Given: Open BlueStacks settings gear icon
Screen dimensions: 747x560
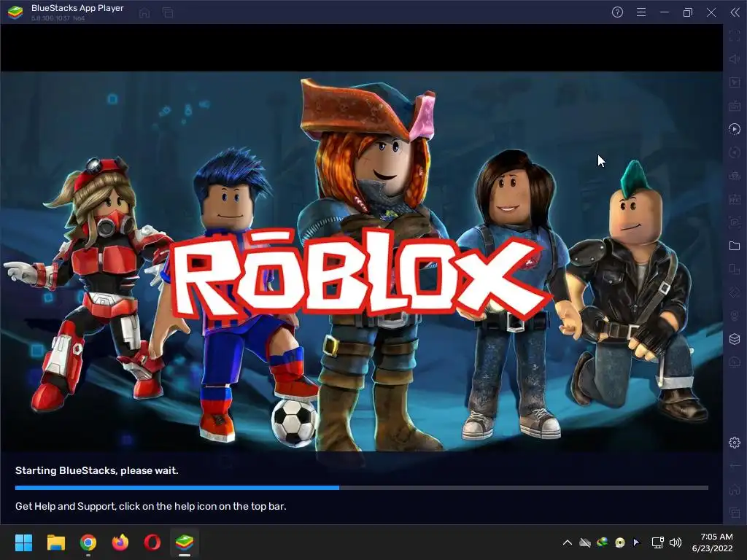Looking at the screenshot, I should 735,443.
